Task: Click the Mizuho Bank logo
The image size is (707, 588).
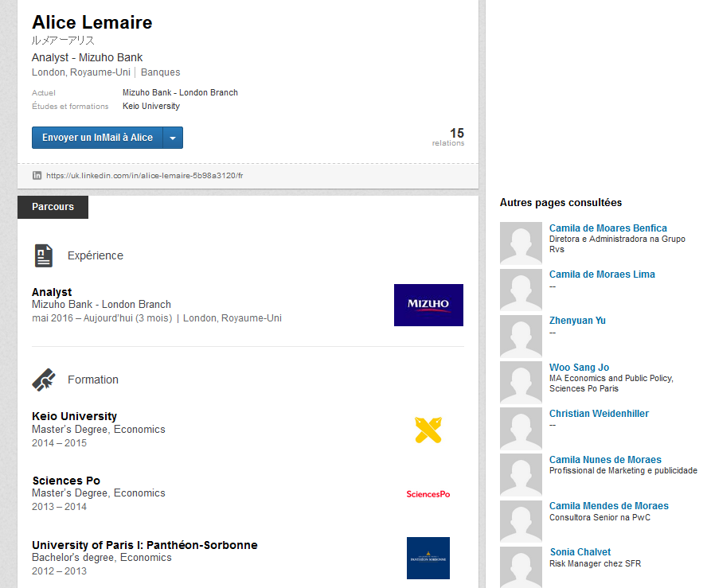Action: (428, 305)
